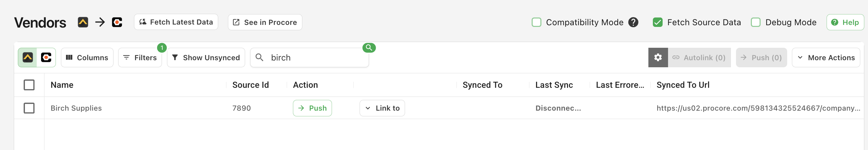Select the Birch Supplies row checkbox
This screenshot has width=868, height=150.
[x=29, y=108]
